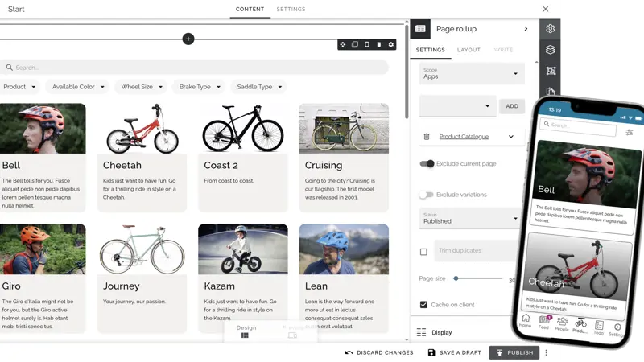Open the gear settings in the dark sidebar
Screen dimensions: 644x362
tap(551, 28)
